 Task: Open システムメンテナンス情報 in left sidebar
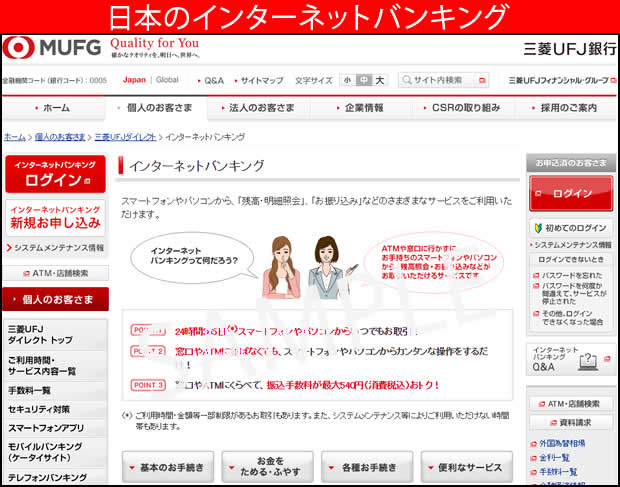55,248
